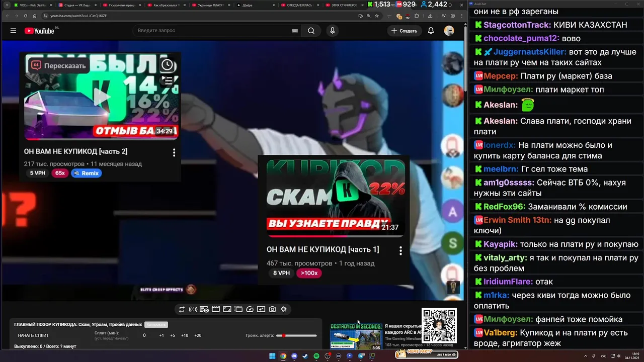Screen dimensions: 644x362
Task: Switch to Как образовался tab
Action: [x=168, y=5]
